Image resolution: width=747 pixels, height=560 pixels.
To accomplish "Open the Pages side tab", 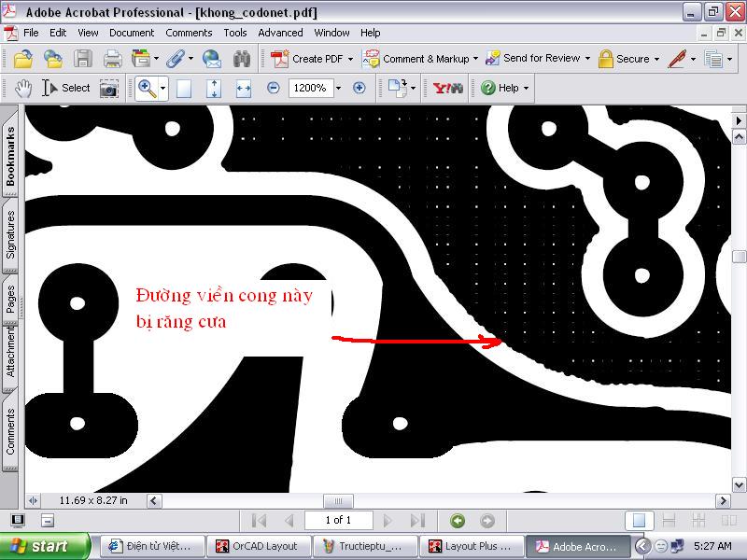I will [10, 299].
